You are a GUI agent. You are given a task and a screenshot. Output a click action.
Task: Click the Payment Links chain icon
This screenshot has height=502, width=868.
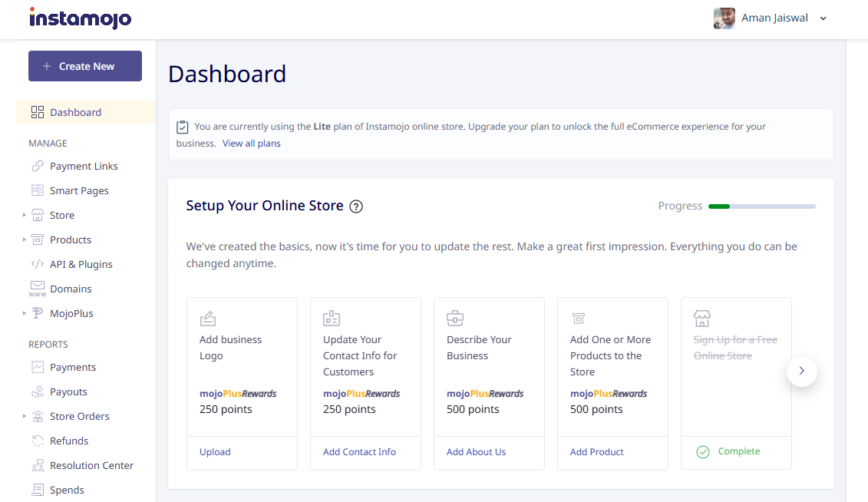38,166
